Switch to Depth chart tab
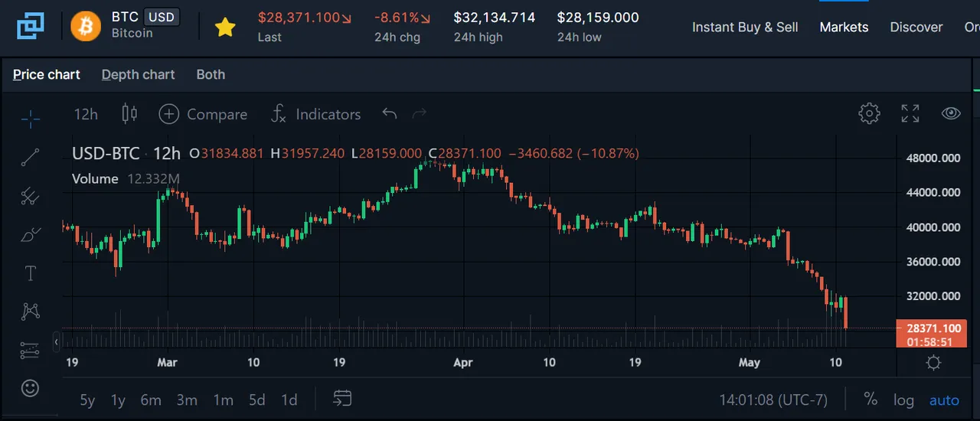 pyautogui.click(x=138, y=74)
